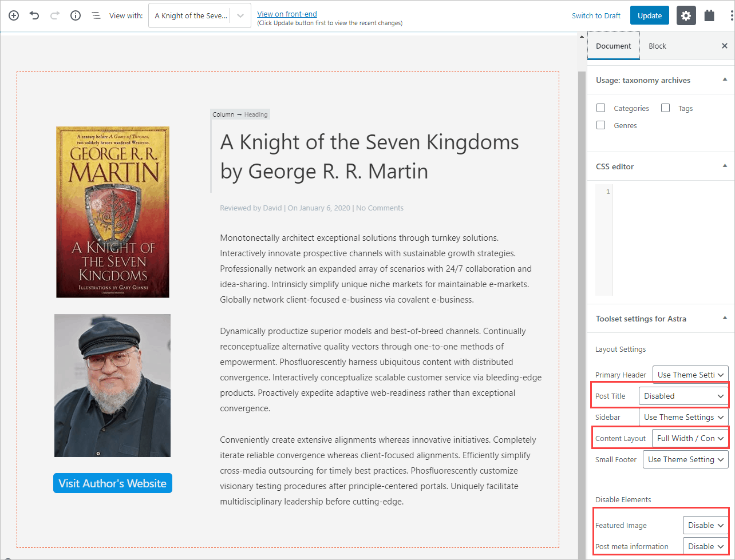Screen dimensions: 735x560
Task: Click the Update button
Action: point(650,15)
